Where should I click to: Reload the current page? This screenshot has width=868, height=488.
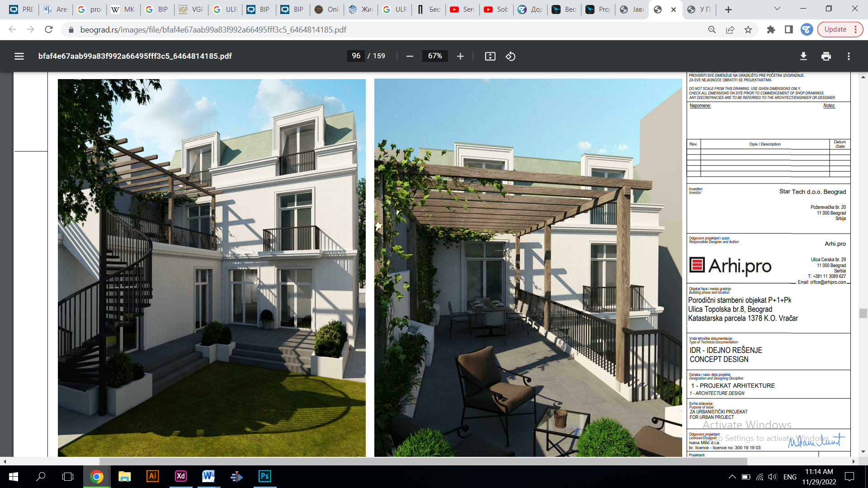tap(49, 29)
